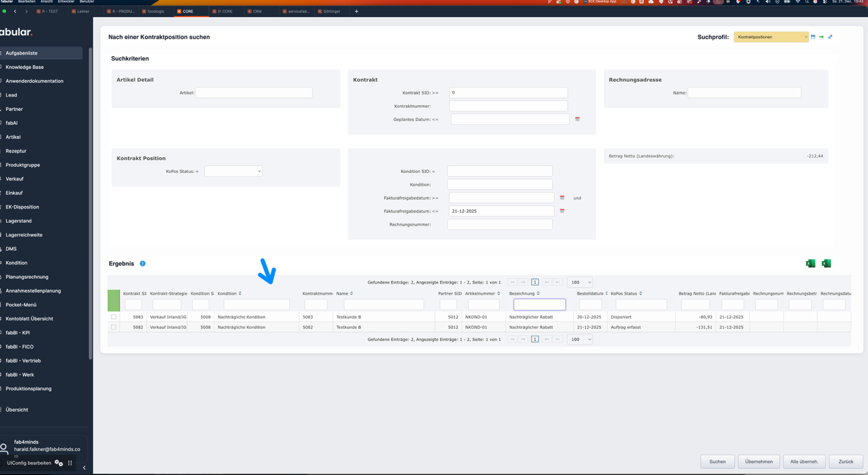Viewport: 868px width, 475px height.
Task: Click the blue info icon next to Ergebnis
Action: [x=142, y=262]
